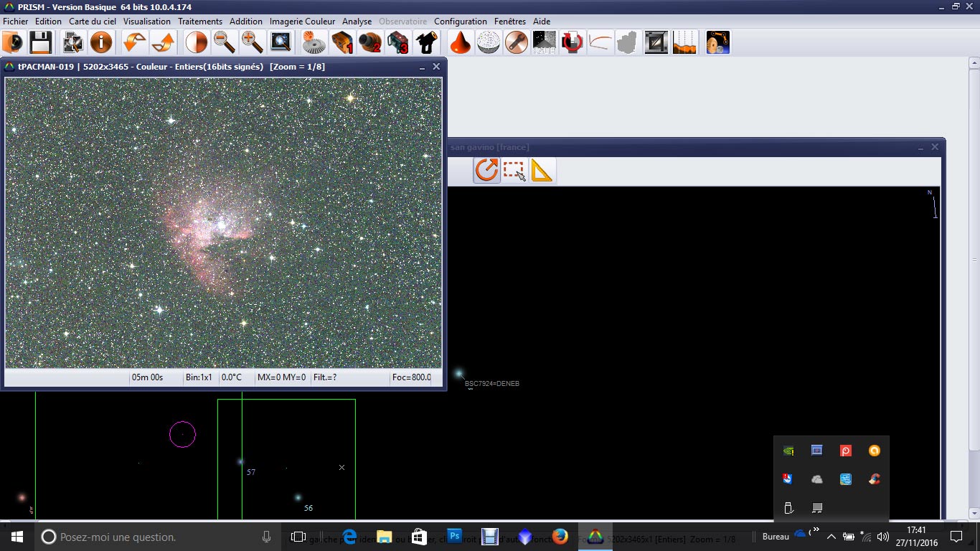The width and height of the screenshot is (980, 551).
Task: Click the black telescope icon in toolbar
Action: coord(427,43)
